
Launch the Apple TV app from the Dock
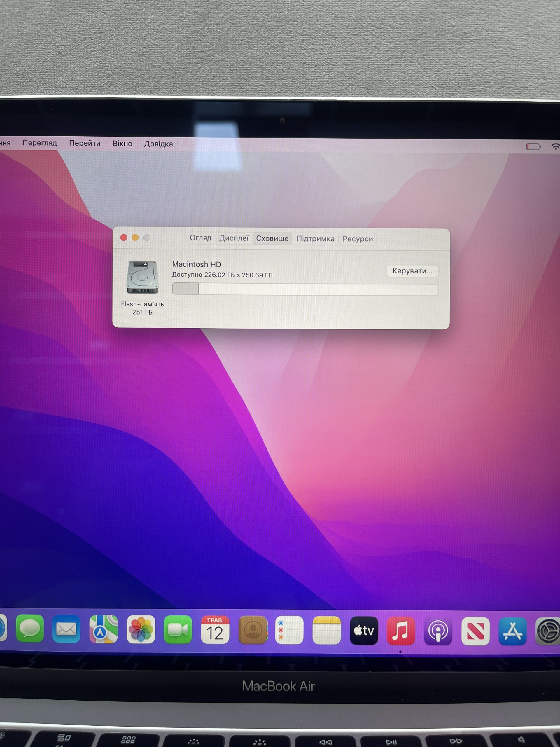point(364,631)
